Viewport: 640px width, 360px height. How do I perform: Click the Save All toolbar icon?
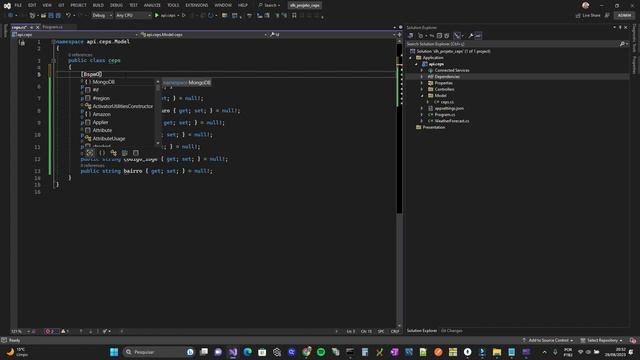coord(58,16)
